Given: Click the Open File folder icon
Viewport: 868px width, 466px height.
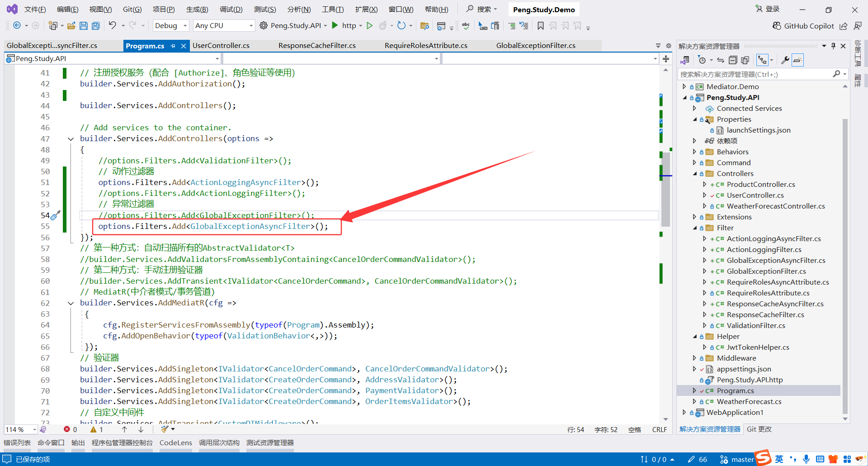Looking at the screenshot, I should pos(71,26).
